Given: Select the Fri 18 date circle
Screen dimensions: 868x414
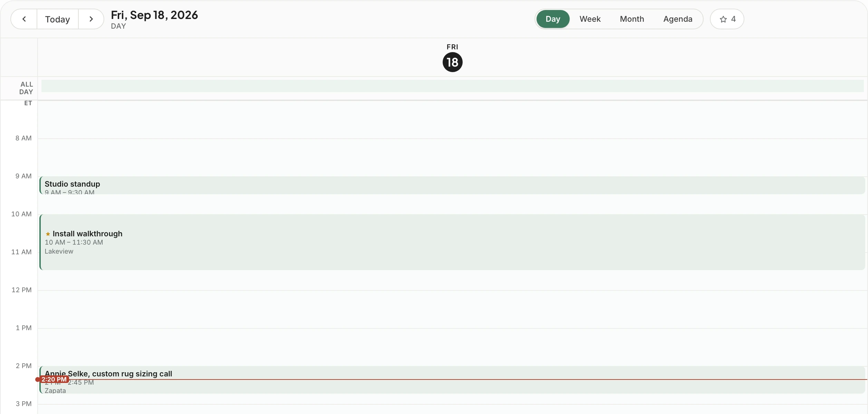Looking at the screenshot, I should (x=452, y=62).
